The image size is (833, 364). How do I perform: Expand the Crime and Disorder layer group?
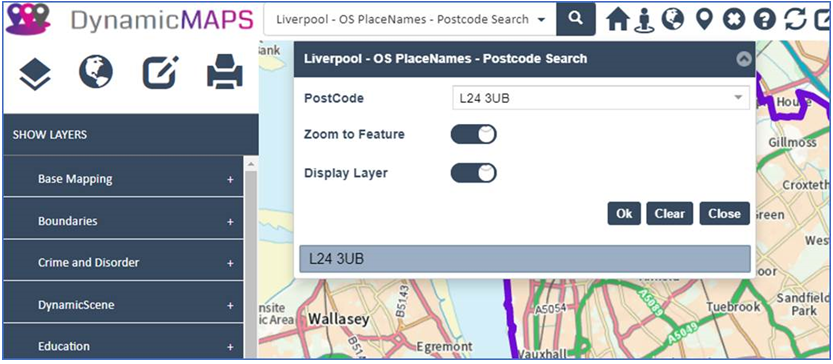123,263
